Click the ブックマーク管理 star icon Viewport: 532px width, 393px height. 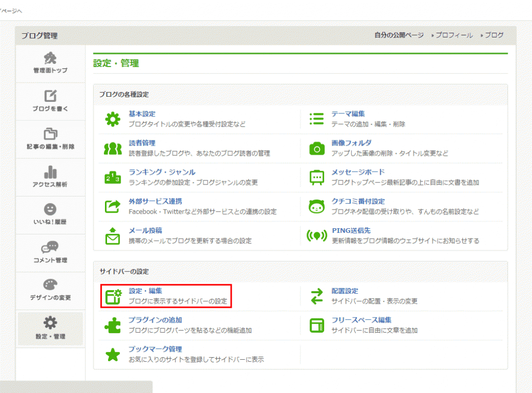(x=113, y=355)
